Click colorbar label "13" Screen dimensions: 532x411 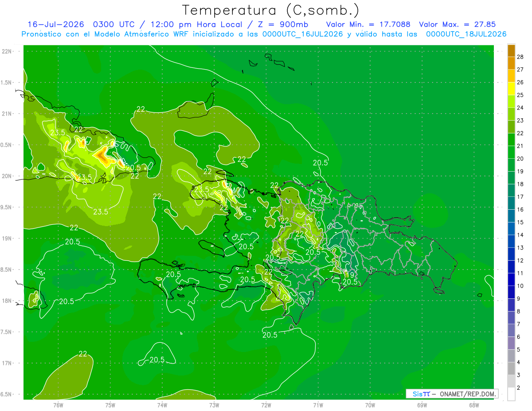520,247
